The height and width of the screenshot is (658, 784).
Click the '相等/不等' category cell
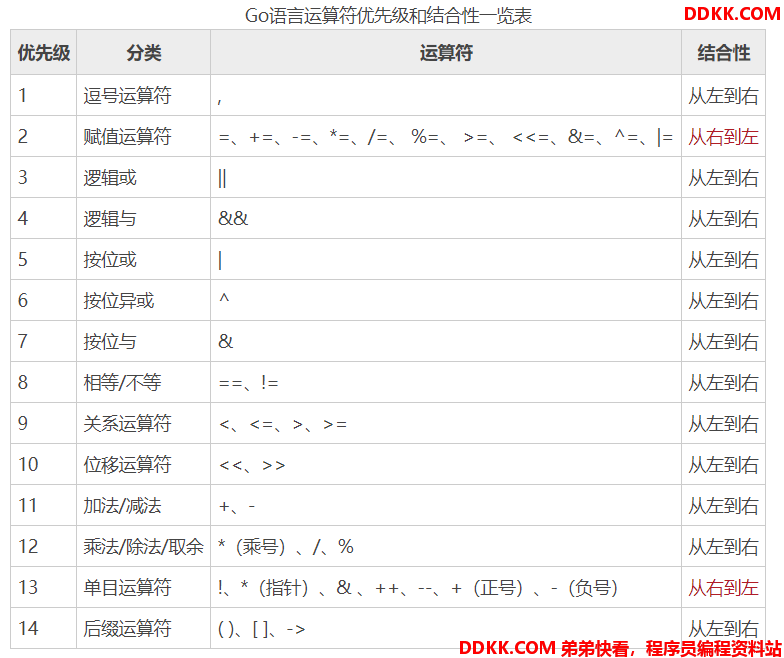[144, 382]
